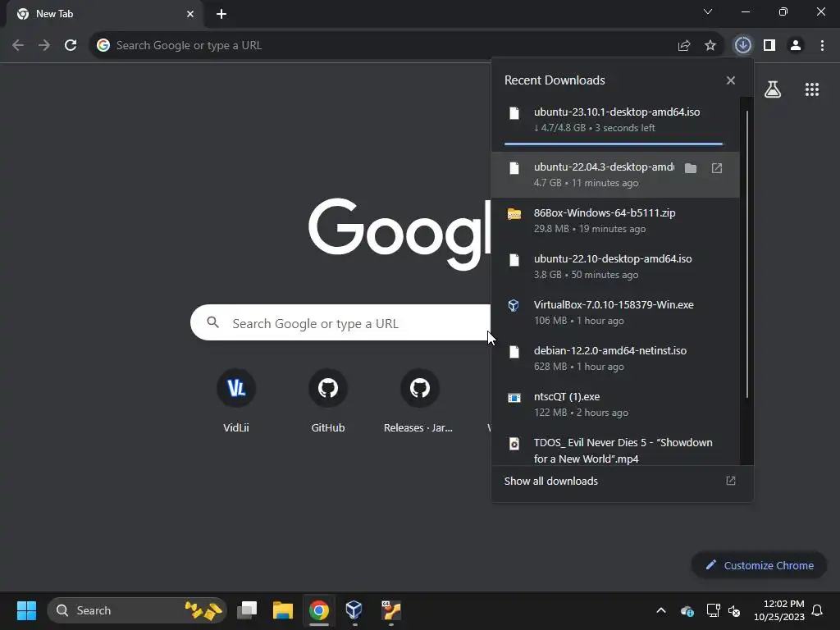Click the Windows taskbar Search box
Image resolution: width=840 pixels, height=630 pixels.
click(137, 610)
